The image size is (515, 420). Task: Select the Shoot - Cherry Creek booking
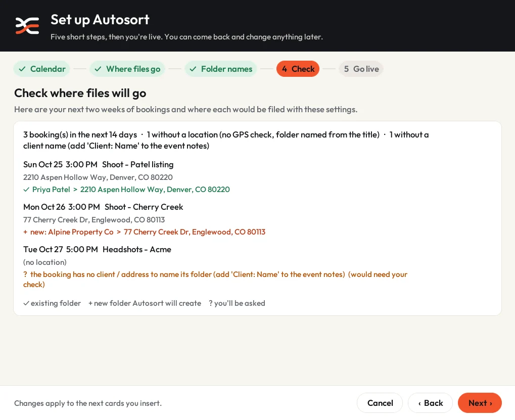103,207
